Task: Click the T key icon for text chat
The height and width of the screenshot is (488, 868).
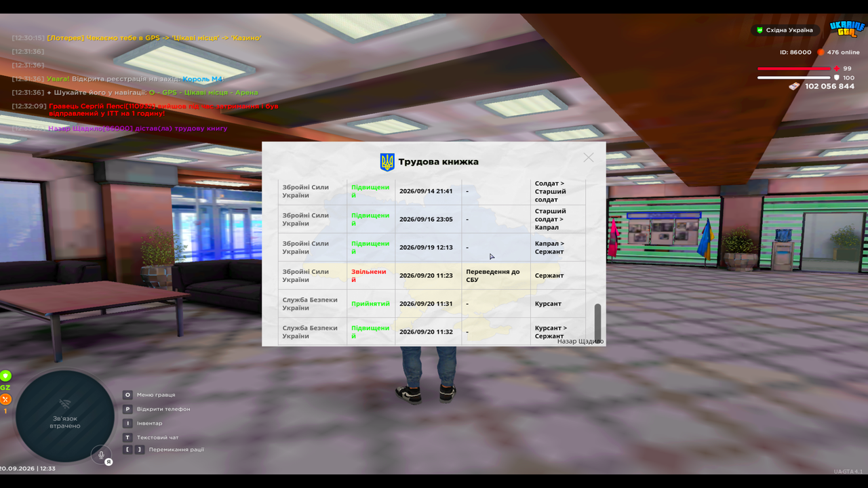Action: [x=127, y=437]
